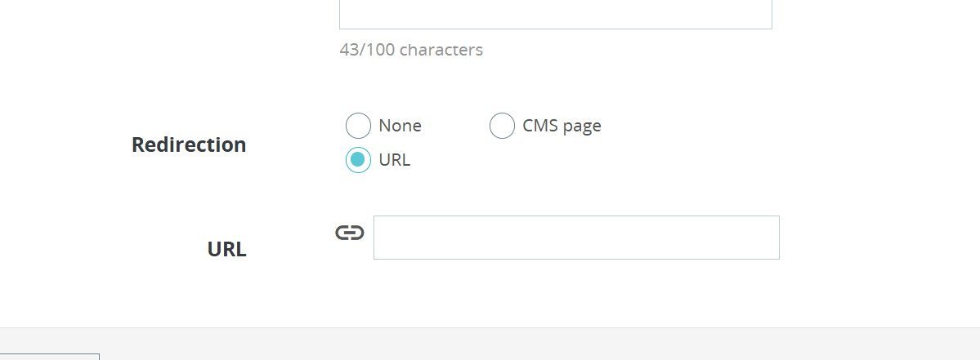Click the "URL" radio option label text
Screen dimensions: 980x360
(394, 160)
